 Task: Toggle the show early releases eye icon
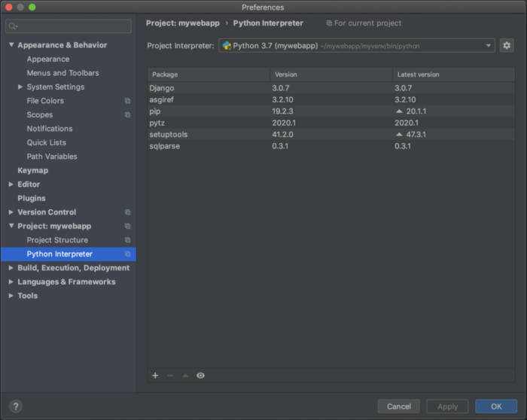click(200, 376)
